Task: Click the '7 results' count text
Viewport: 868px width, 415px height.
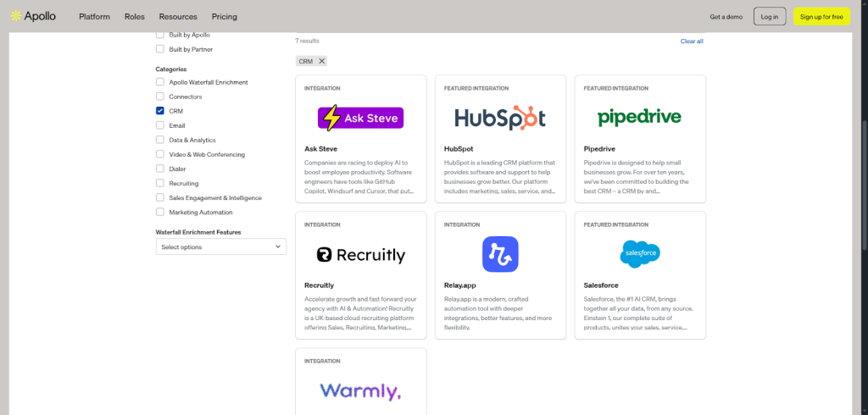Action: pyautogui.click(x=307, y=41)
